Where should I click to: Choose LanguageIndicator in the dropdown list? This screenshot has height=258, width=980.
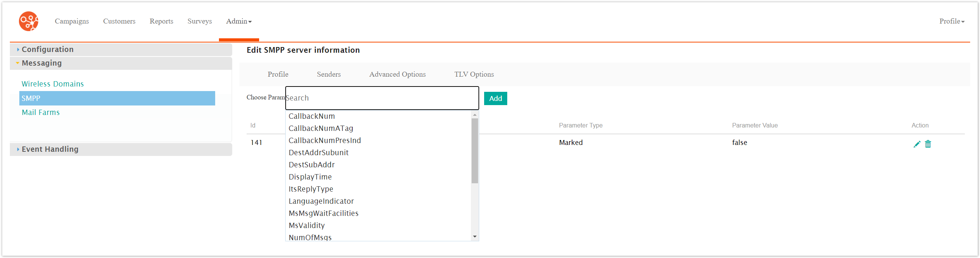pyautogui.click(x=321, y=201)
